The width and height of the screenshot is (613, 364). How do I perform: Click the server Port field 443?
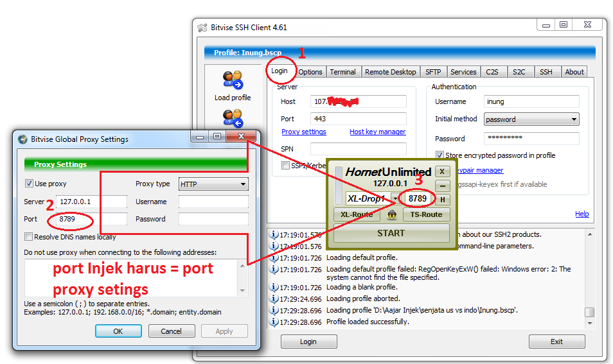pyautogui.click(x=359, y=119)
